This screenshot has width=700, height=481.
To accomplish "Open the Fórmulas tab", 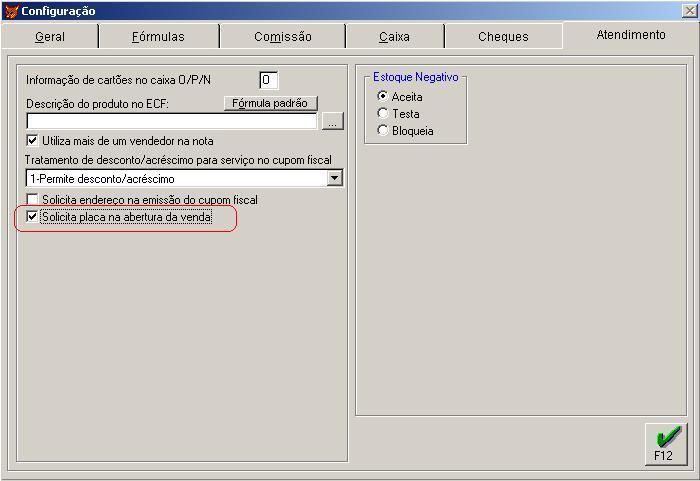I will [158, 37].
